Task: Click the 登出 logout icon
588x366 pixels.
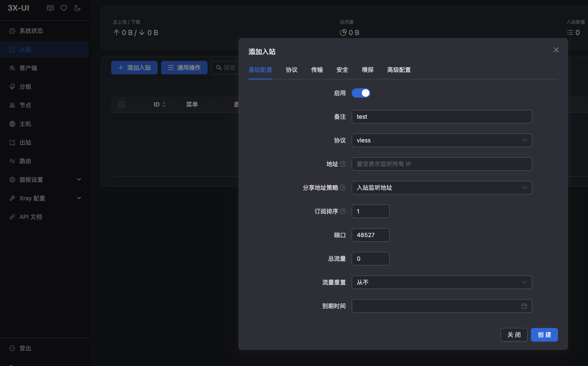Action: pyautogui.click(x=12, y=348)
